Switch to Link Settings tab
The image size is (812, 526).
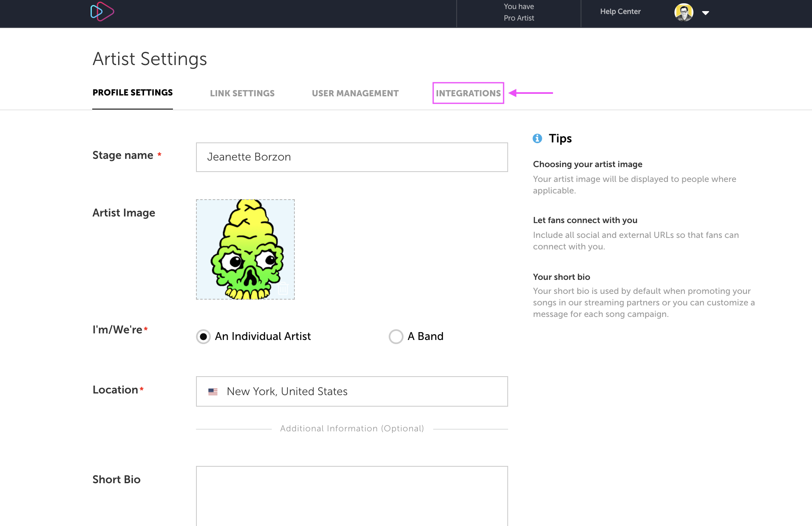(x=242, y=93)
